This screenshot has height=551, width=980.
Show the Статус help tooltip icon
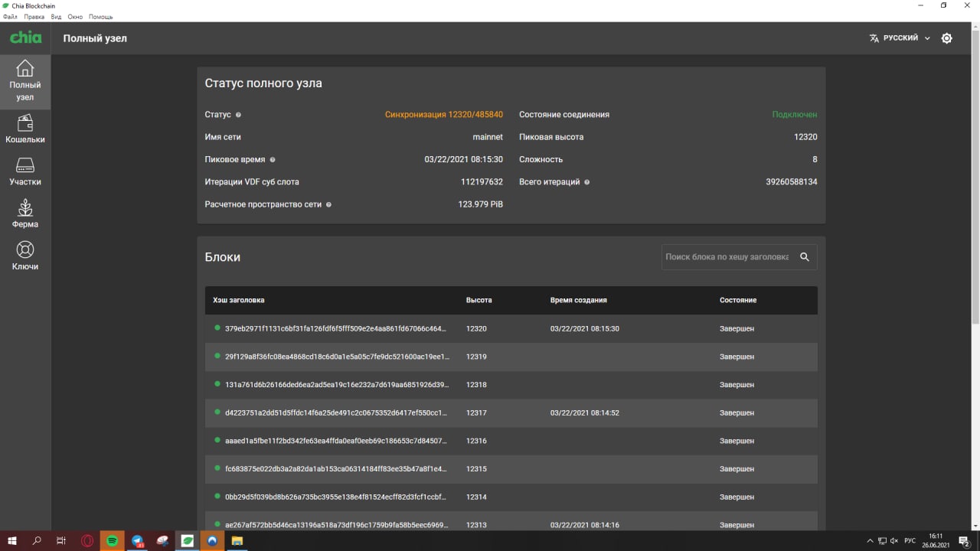(238, 115)
